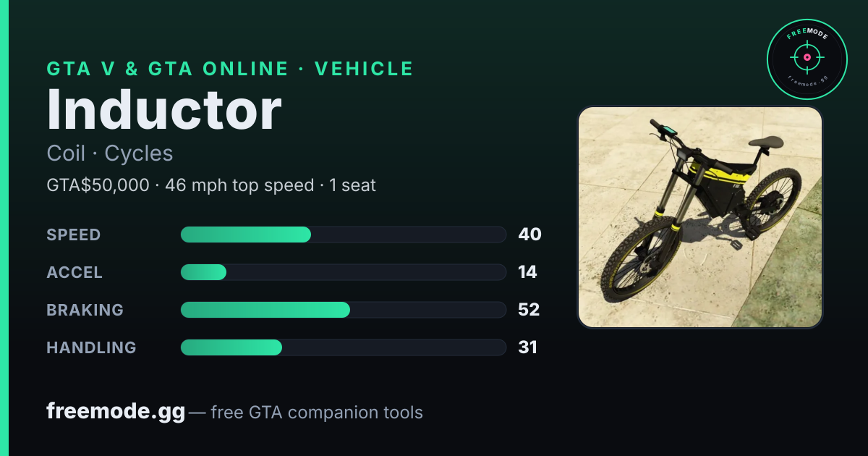
Task: Click the BRAKING label
Action: pos(85,310)
